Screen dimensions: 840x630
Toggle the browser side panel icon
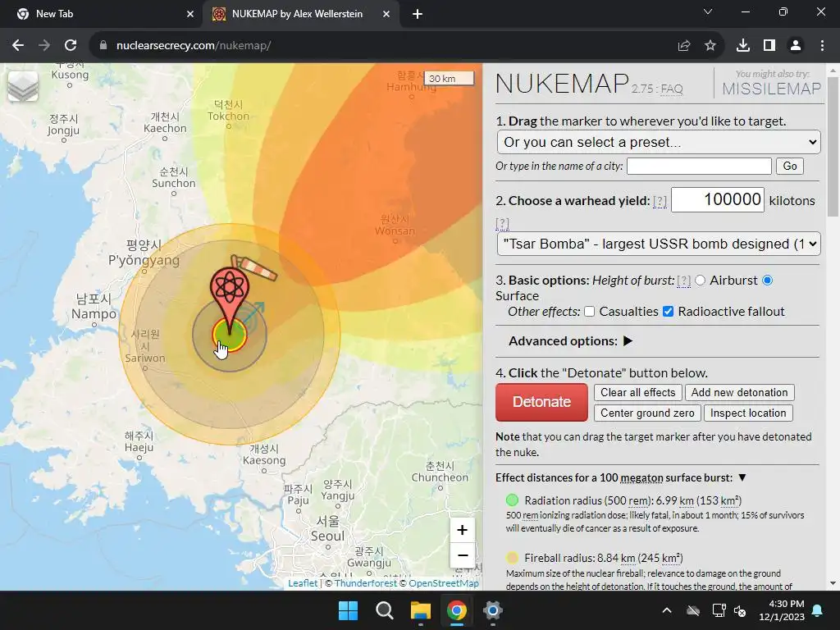click(x=769, y=46)
